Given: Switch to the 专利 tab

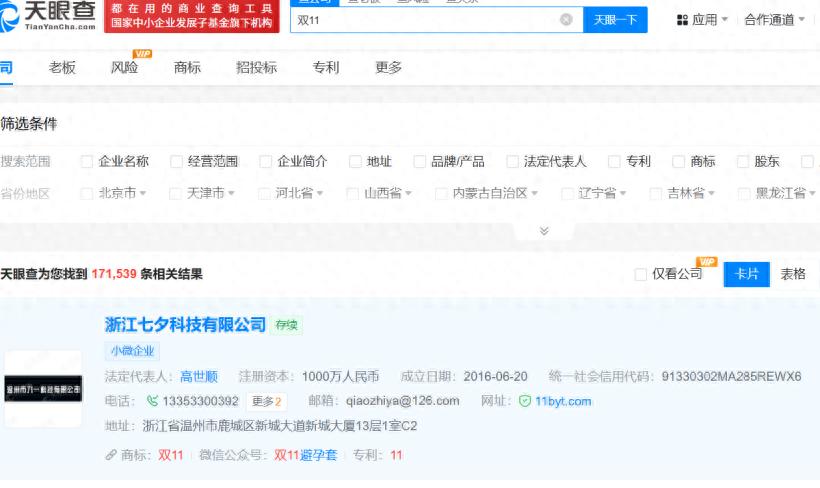Looking at the screenshot, I should [326, 67].
